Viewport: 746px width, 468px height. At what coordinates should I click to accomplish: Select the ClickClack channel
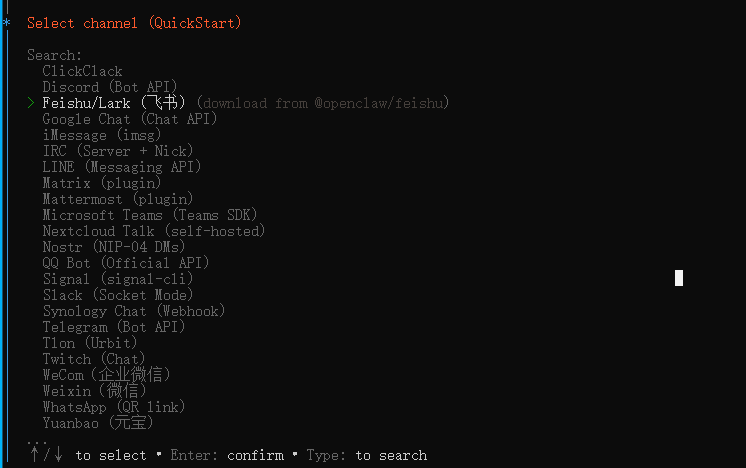(x=82, y=71)
